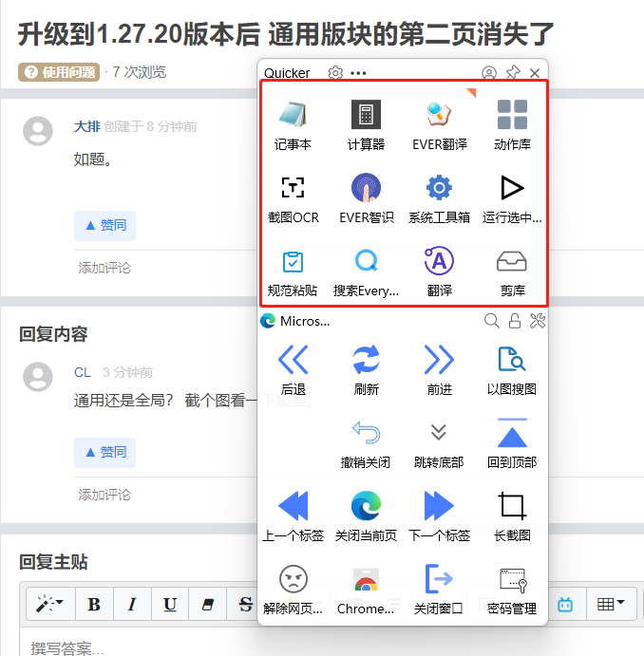Click the eraser clear-format button
Screen dimensions: 644x656
[208, 604]
